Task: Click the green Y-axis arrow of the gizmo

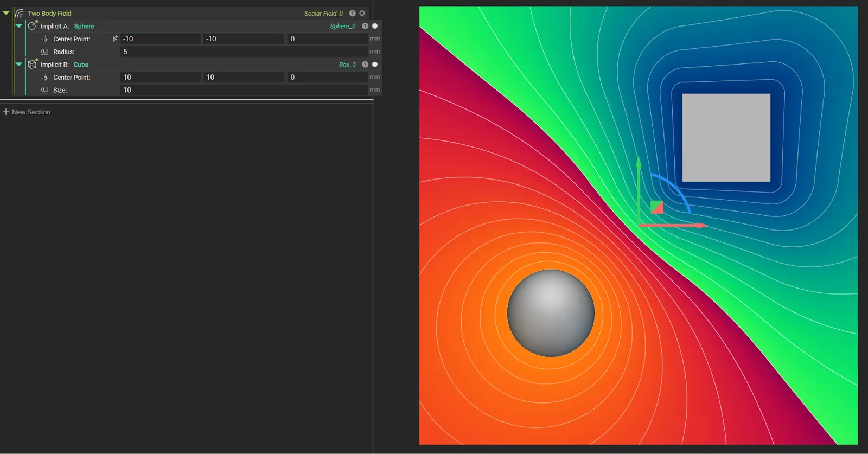Action: point(639,190)
